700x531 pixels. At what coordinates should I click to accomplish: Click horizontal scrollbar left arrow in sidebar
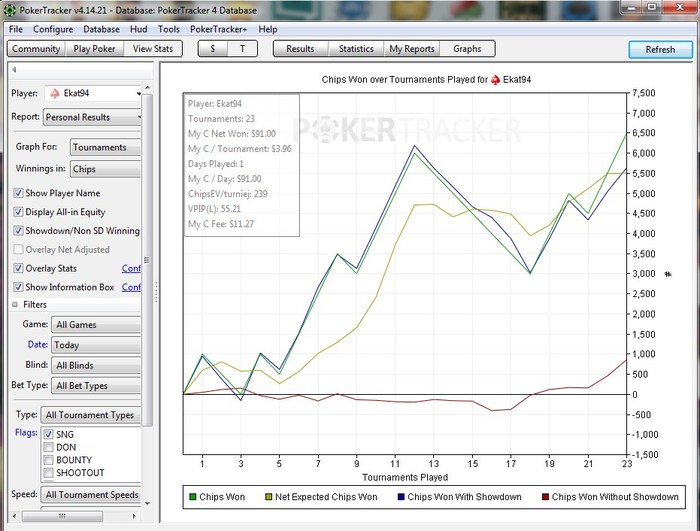[14, 516]
